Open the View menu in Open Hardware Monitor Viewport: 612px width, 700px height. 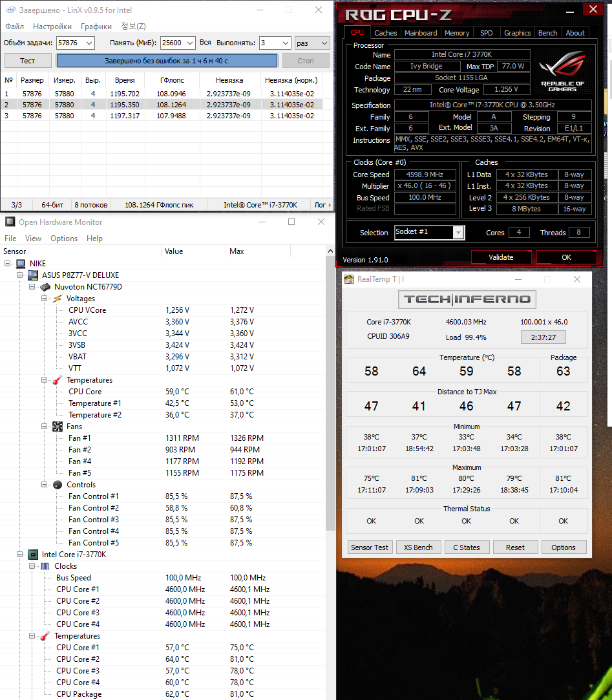coord(33,239)
